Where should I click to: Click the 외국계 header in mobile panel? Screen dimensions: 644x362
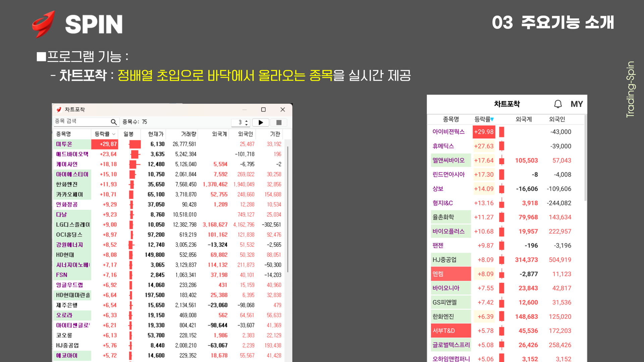tap(524, 119)
